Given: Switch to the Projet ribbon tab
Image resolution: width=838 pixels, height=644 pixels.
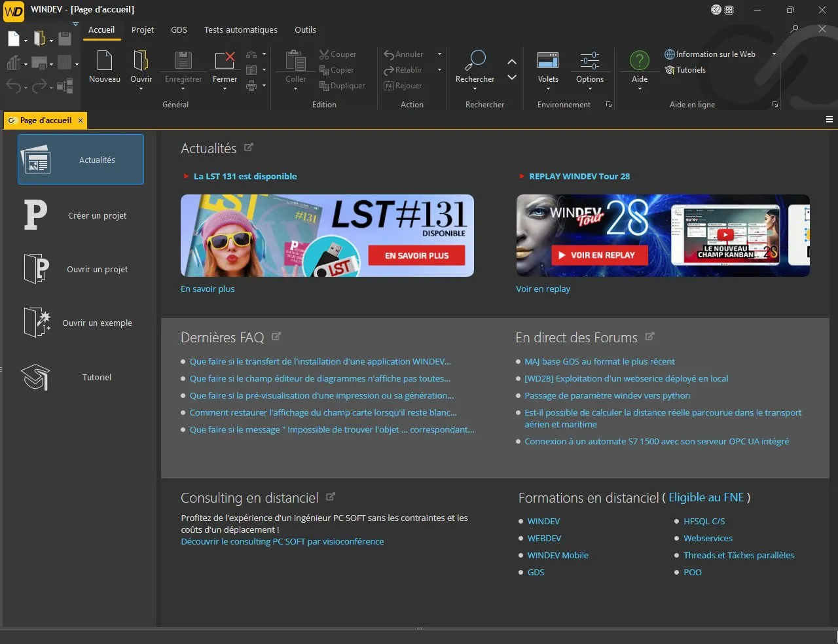Looking at the screenshot, I should (x=143, y=29).
